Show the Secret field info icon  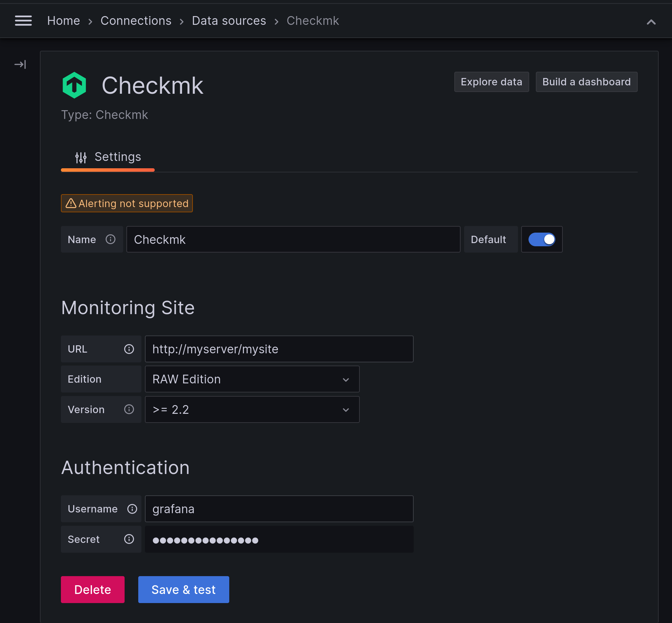tap(129, 539)
